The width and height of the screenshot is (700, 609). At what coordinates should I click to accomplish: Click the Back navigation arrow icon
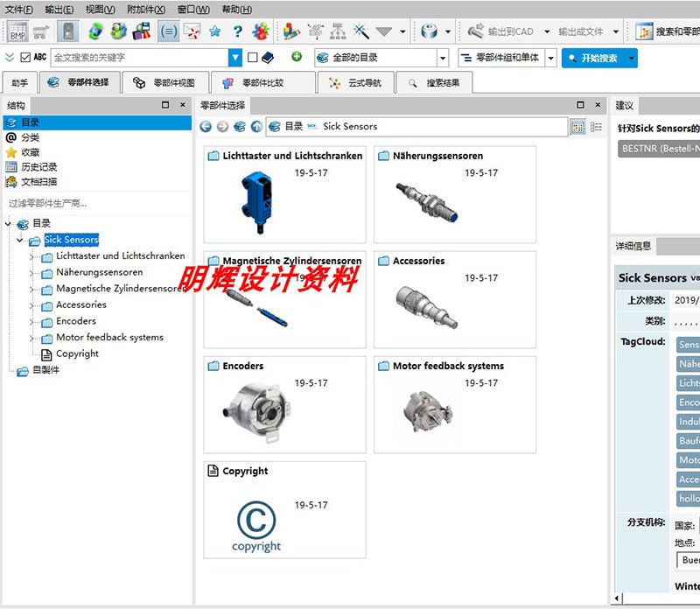pos(206,127)
